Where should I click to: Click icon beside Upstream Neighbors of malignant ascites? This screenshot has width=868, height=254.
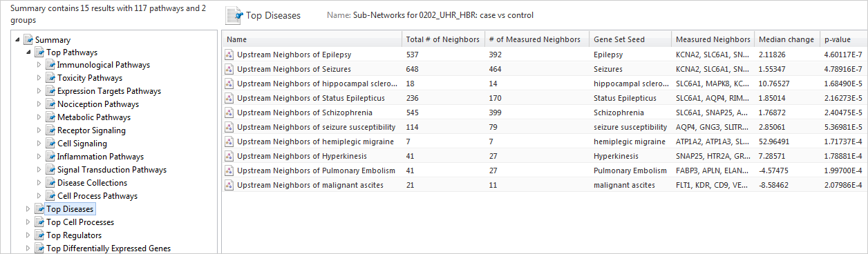click(x=229, y=185)
